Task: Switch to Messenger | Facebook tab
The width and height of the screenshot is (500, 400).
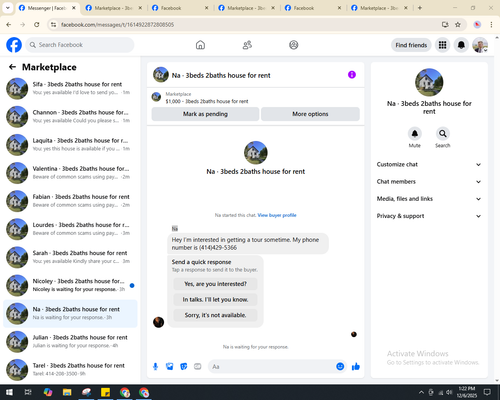Action: pyautogui.click(x=47, y=8)
